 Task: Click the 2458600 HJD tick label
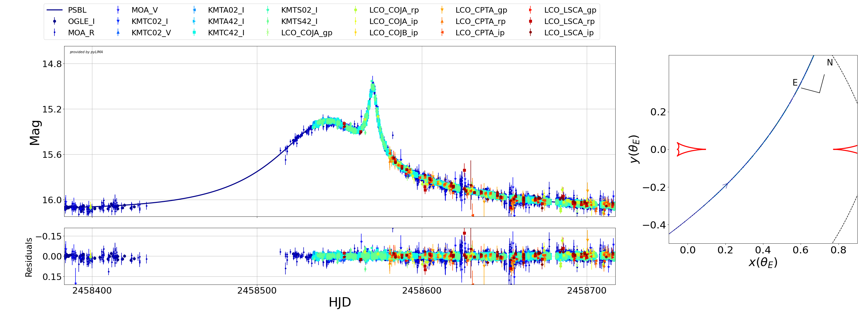point(422,291)
